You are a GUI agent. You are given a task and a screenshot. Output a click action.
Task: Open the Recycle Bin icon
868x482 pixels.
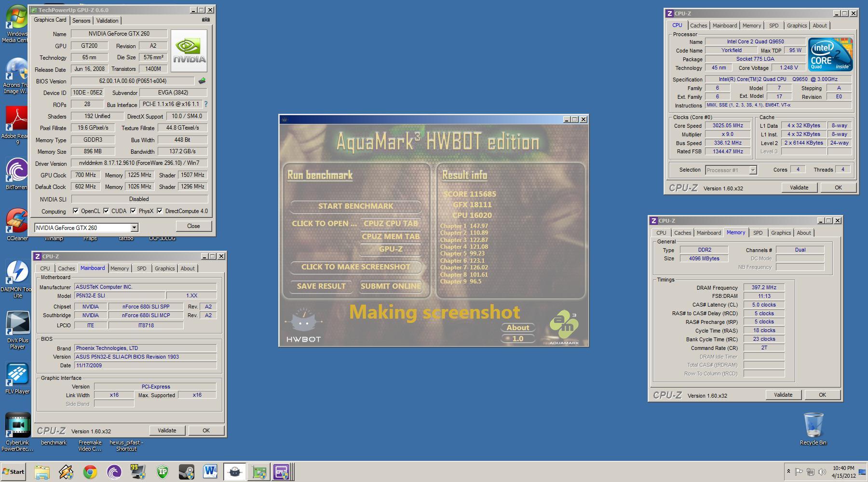(814, 428)
